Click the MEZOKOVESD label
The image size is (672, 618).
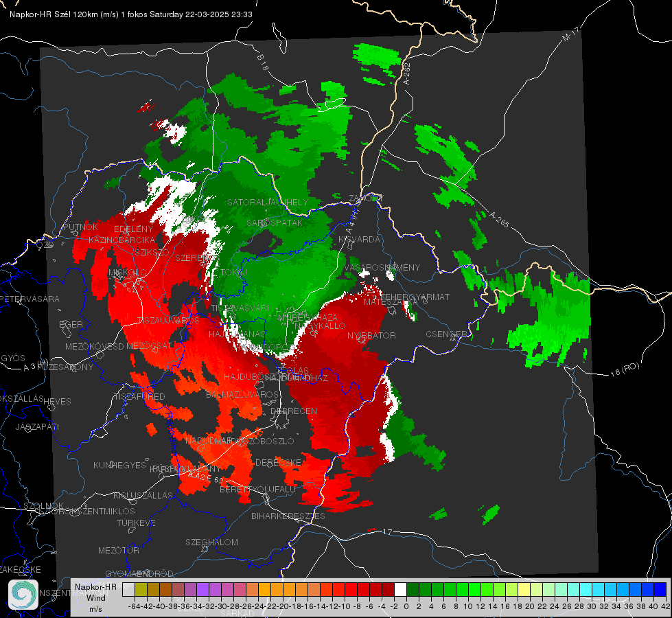tap(94, 346)
